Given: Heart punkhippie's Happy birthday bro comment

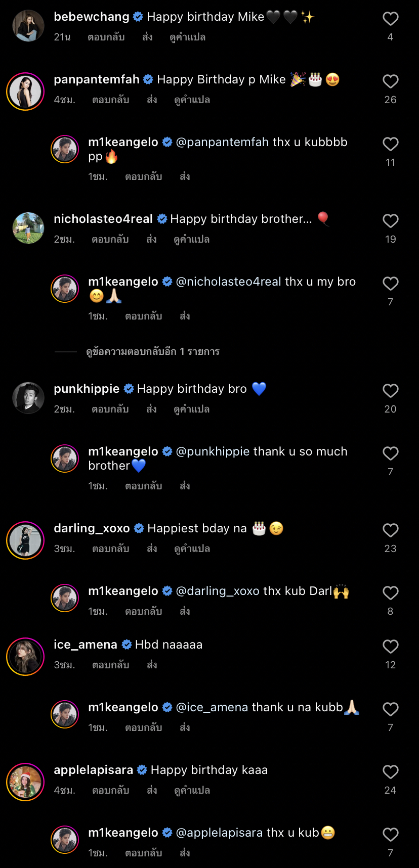Looking at the screenshot, I should tap(390, 391).
